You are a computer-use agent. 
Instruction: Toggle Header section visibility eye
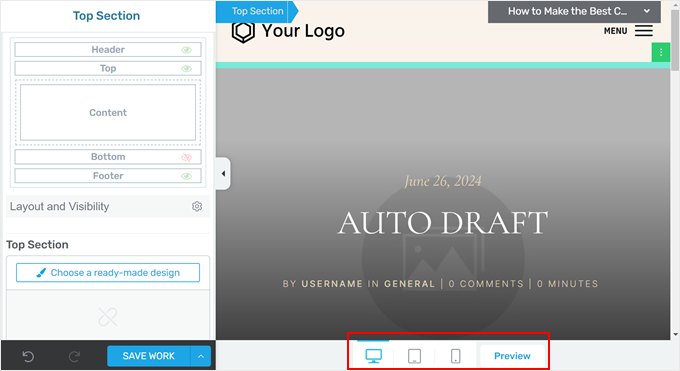[x=186, y=50]
